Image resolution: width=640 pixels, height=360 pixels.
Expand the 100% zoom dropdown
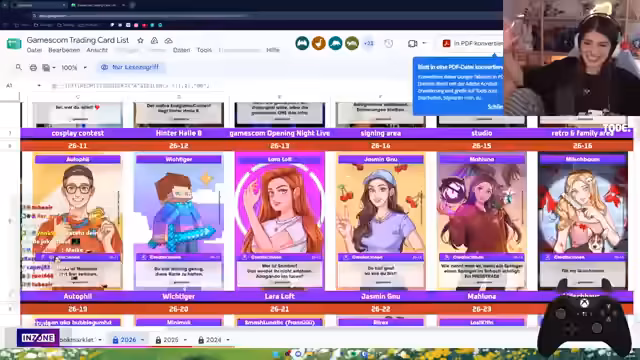pyautogui.click(x=85, y=67)
